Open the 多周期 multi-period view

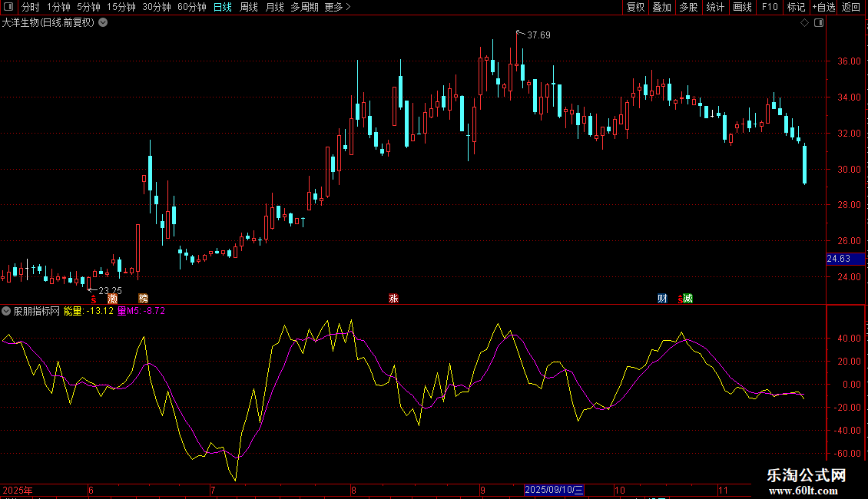(304, 7)
